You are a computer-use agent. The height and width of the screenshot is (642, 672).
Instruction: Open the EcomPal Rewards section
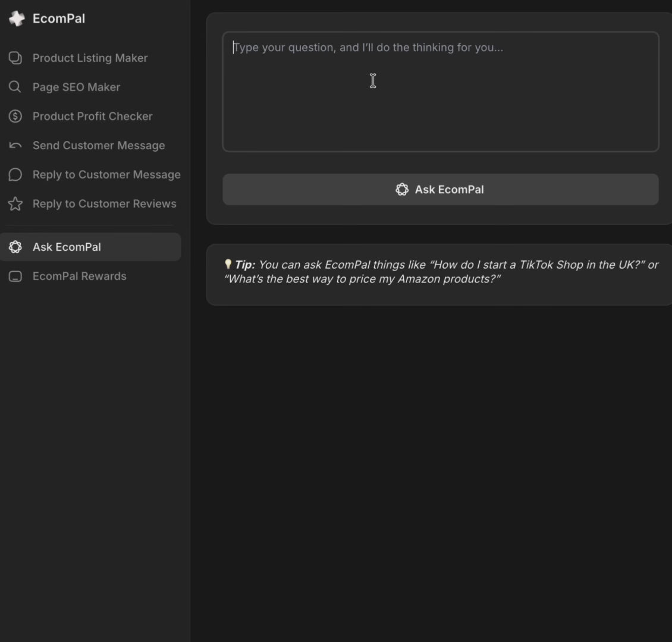[79, 276]
